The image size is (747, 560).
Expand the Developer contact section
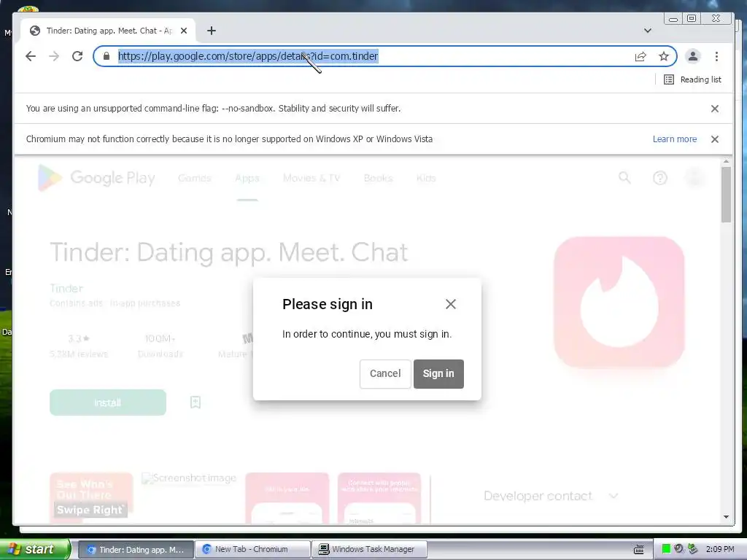tap(551, 496)
